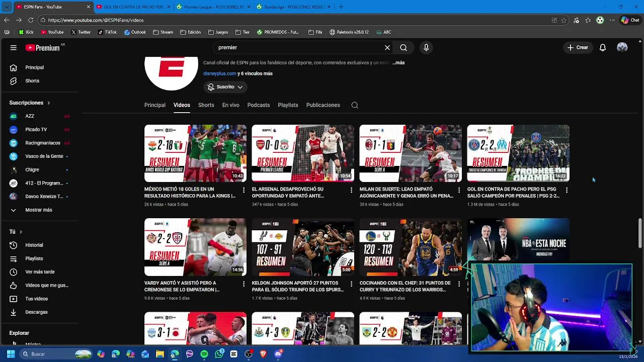Open the En vivo tab
This screenshot has width=644, height=362.
230,105
